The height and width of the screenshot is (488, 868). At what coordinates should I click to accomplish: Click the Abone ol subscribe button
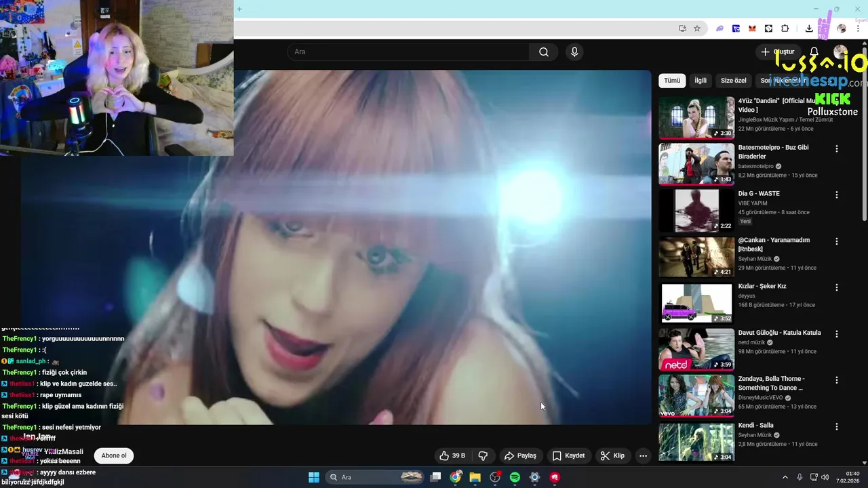[114, 455]
